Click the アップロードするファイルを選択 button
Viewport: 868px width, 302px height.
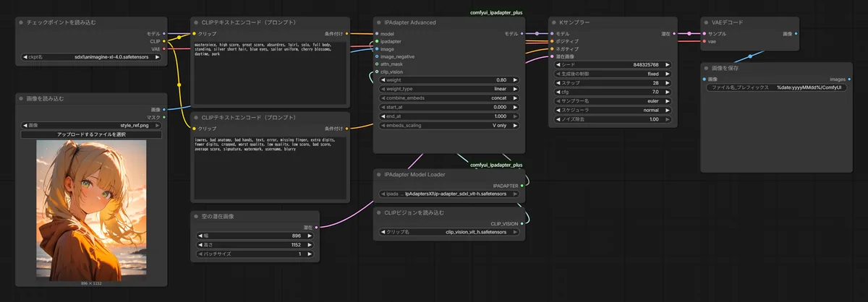[91, 134]
